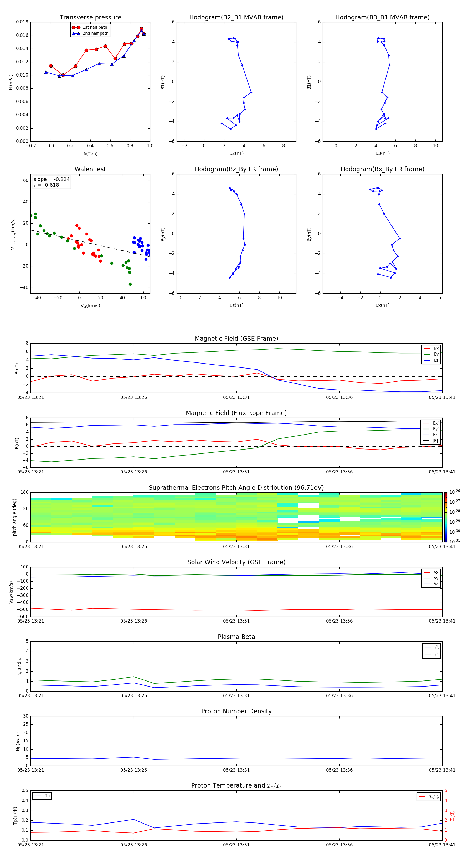Click the 'B3(nT)' x-axis label
This screenshot has height=868, width=473.
point(382,154)
